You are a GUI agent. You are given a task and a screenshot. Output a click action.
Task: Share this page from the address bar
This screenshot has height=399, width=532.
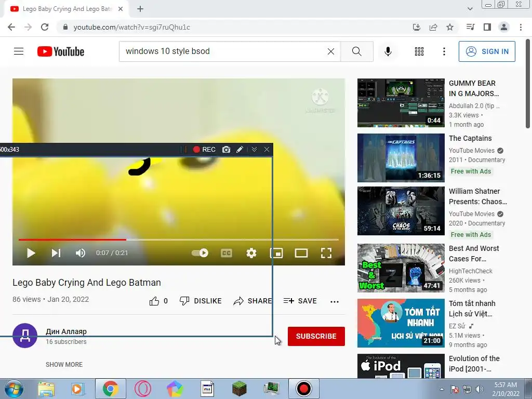(433, 27)
